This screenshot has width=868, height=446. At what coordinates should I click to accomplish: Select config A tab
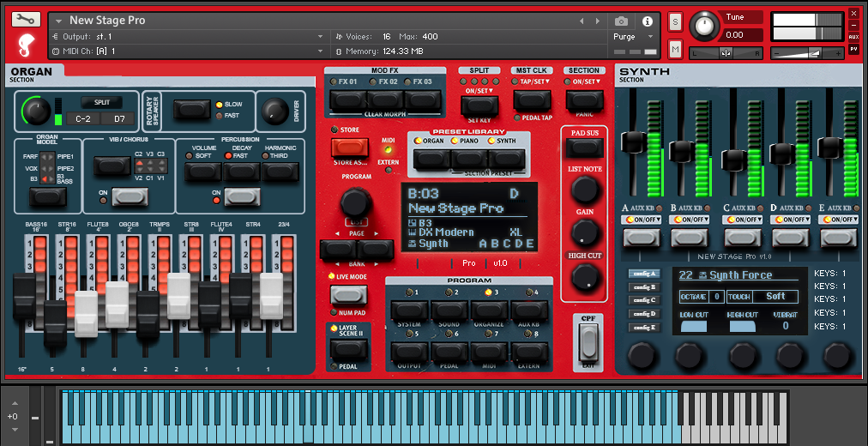point(644,274)
